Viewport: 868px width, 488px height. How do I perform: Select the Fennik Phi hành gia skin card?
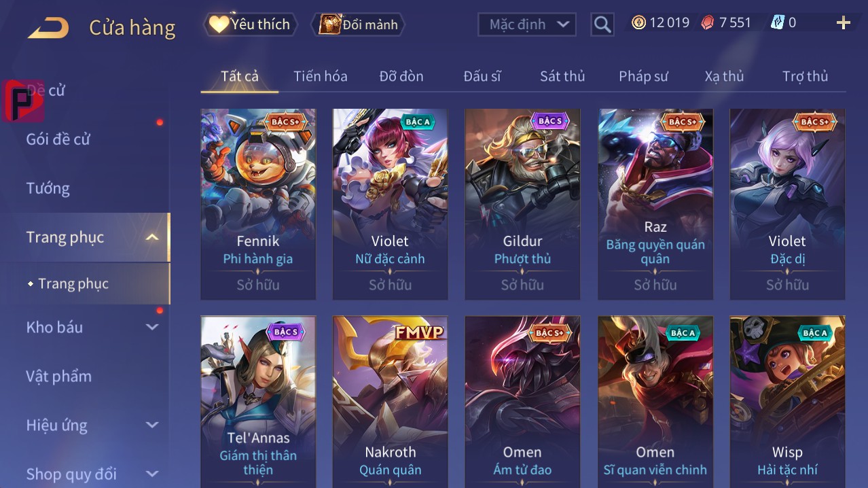click(258, 204)
